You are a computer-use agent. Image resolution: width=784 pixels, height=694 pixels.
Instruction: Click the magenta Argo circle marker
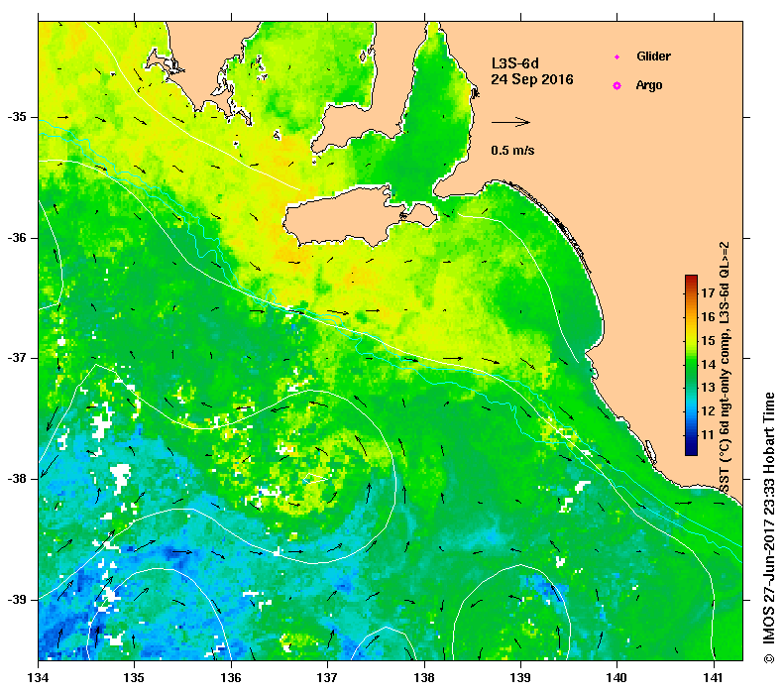pos(617,86)
